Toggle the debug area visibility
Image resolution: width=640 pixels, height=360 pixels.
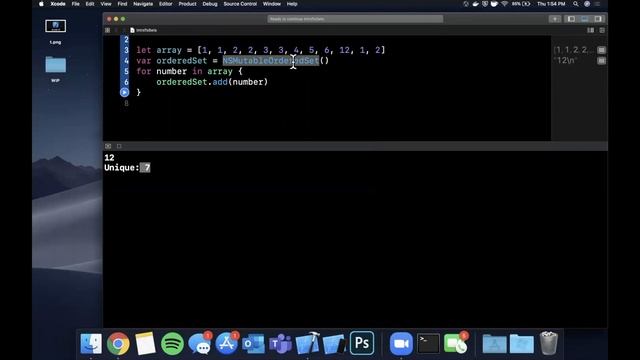point(584,19)
